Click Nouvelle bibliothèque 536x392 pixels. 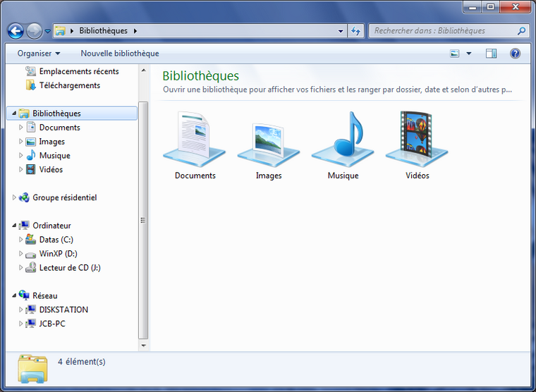click(x=120, y=54)
